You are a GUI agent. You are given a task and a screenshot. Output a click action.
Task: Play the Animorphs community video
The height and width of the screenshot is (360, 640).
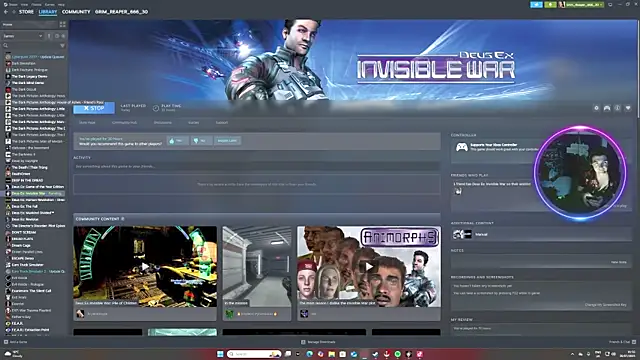point(369,267)
